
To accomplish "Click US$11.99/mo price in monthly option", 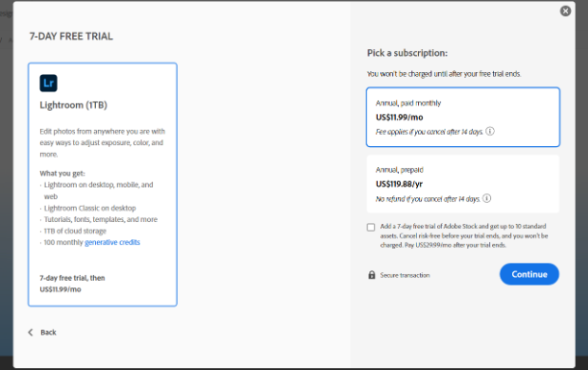I will pos(399,118).
